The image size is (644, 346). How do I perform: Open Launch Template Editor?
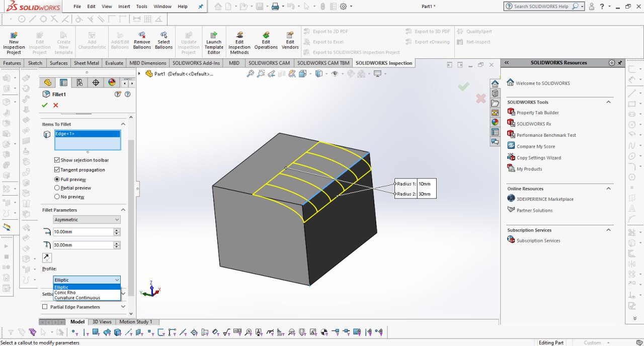tap(214, 43)
